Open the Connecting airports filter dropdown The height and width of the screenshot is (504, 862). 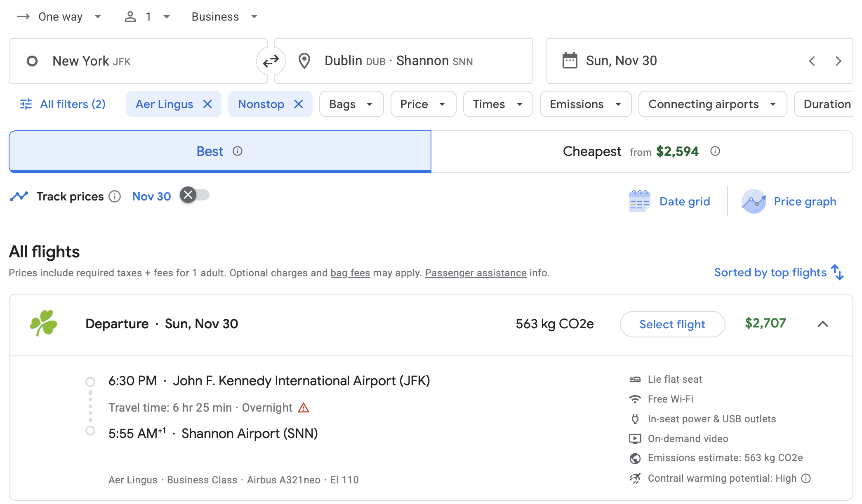click(x=713, y=104)
